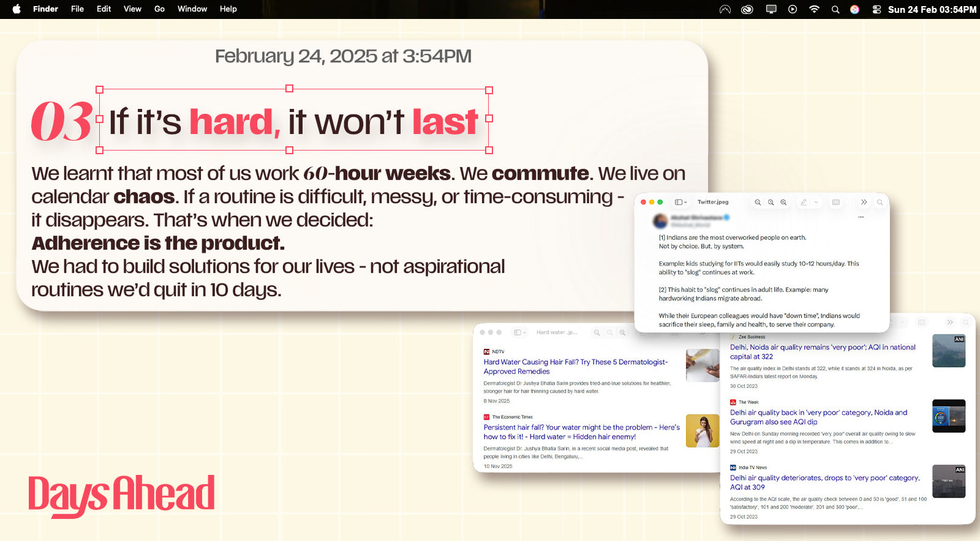
Task: Open the Window menu in menu bar
Action: [x=192, y=9]
